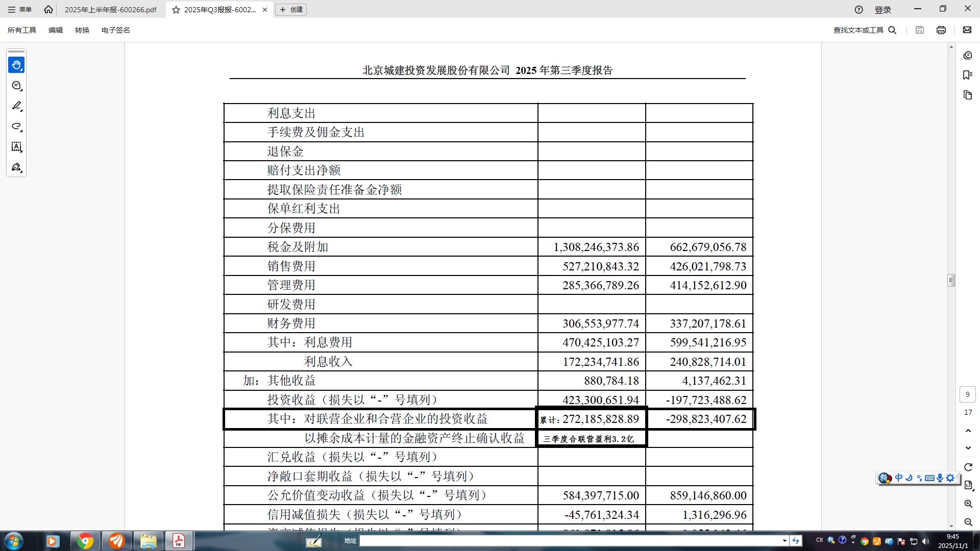This screenshot has height=551, width=980.
Task: Open the bookmarks panel icon
Action: click(967, 75)
